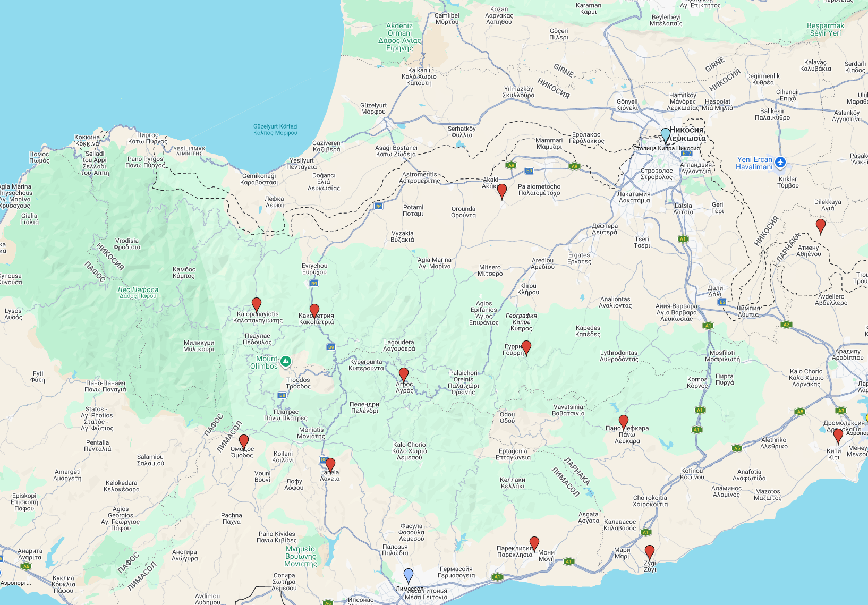Click the Kampos village label
Screen dimensions: 868x605
[184, 272]
